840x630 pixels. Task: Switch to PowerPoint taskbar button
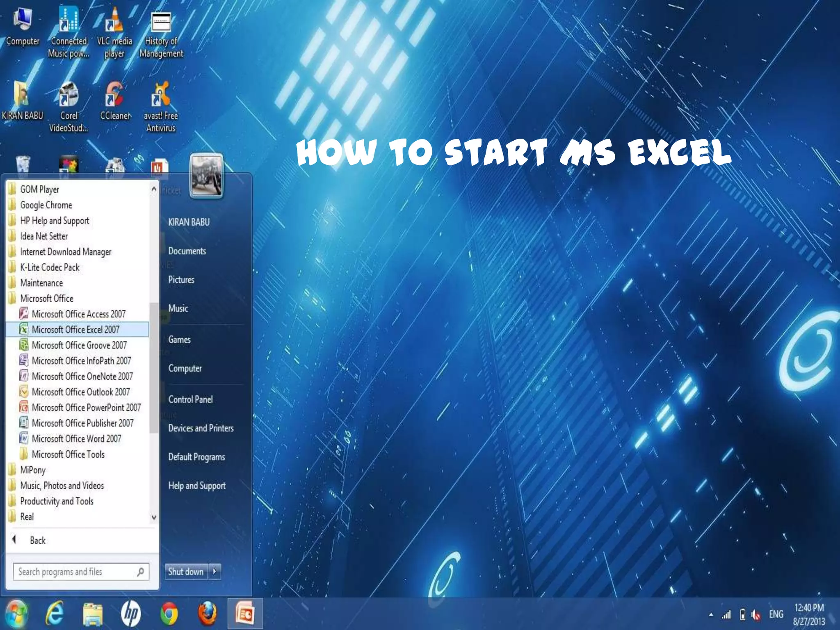tap(245, 614)
